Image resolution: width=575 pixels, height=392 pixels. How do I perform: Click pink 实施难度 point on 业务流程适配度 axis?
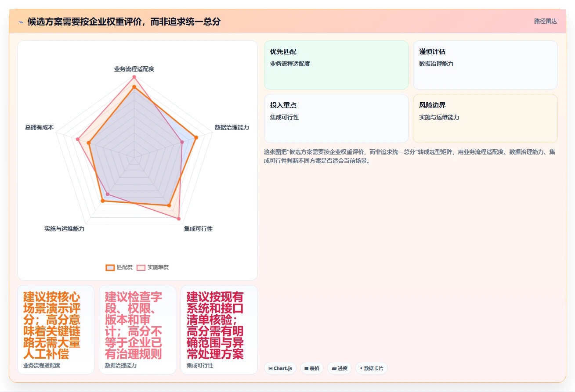pyautogui.click(x=134, y=77)
